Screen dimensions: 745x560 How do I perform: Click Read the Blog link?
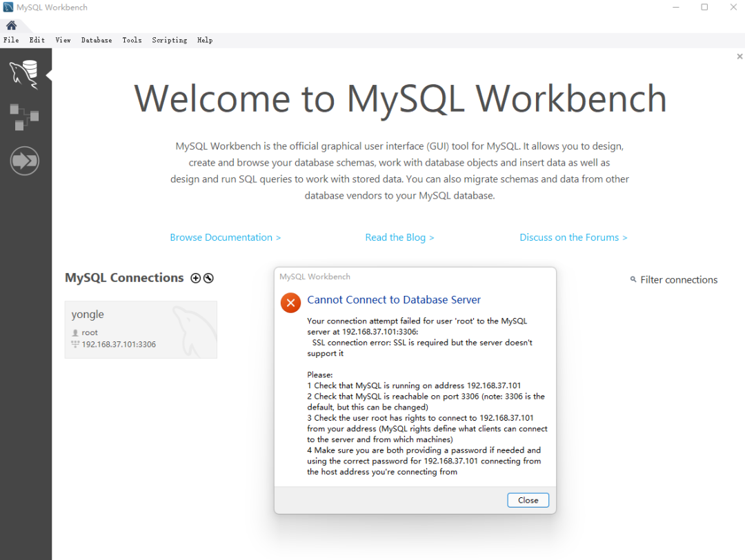click(x=399, y=237)
